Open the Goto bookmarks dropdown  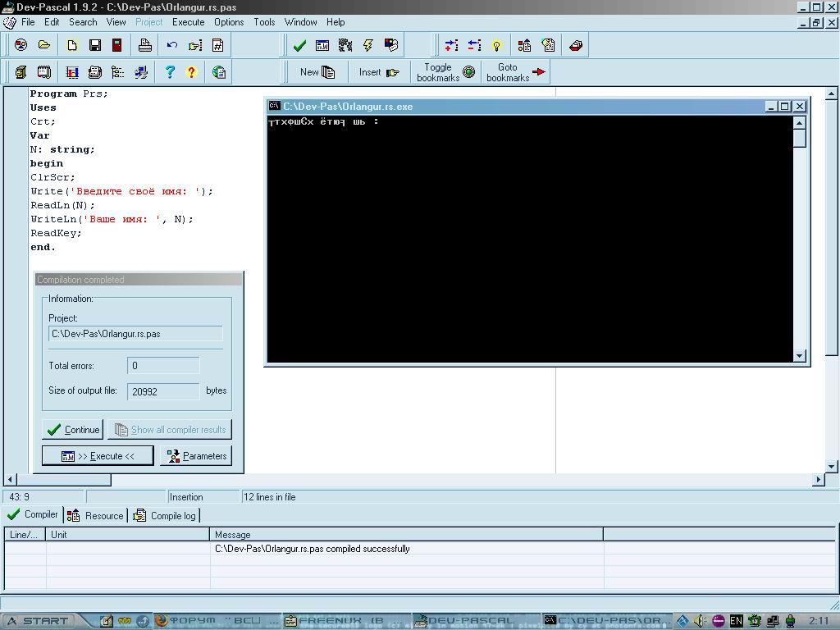click(516, 72)
